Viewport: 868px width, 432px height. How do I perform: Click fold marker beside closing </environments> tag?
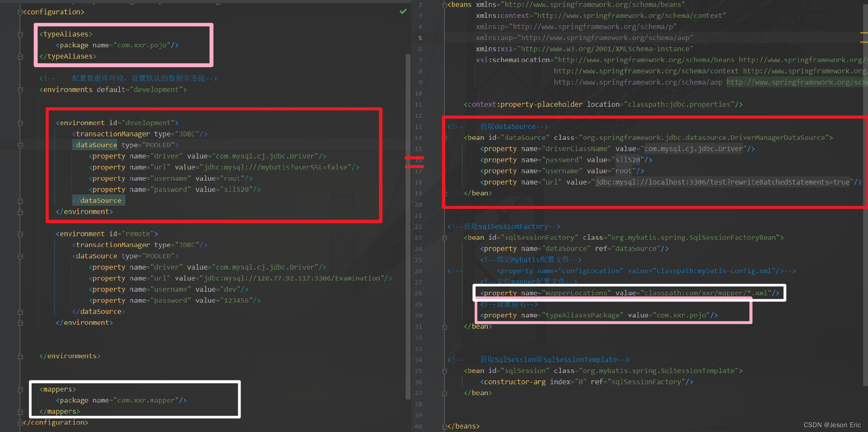(x=20, y=356)
